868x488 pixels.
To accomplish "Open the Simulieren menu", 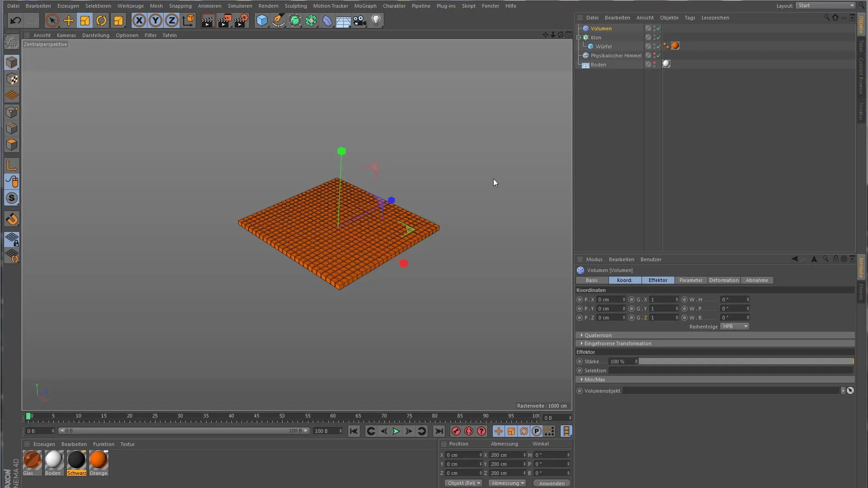I will click(x=240, y=6).
